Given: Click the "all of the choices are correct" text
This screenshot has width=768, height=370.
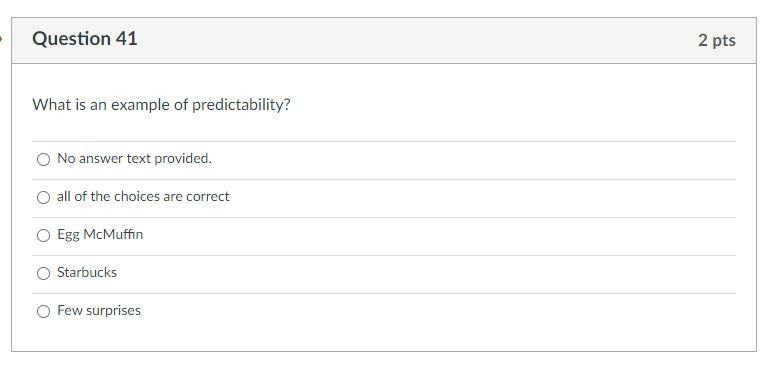Looking at the screenshot, I should coord(143,197).
